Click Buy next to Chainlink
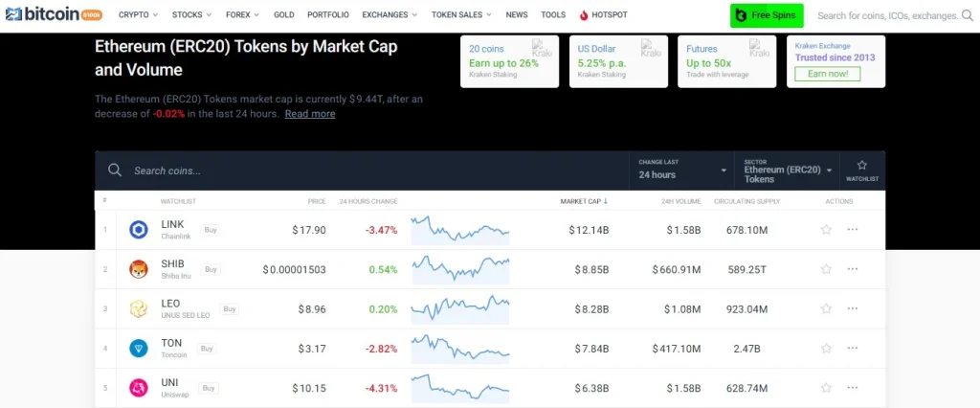This screenshot has height=408, width=980. pos(211,230)
